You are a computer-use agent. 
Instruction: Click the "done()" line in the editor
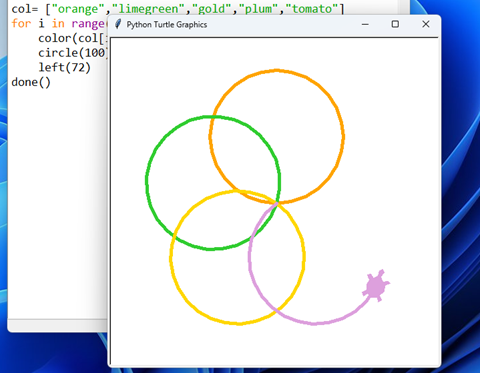point(31,82)
